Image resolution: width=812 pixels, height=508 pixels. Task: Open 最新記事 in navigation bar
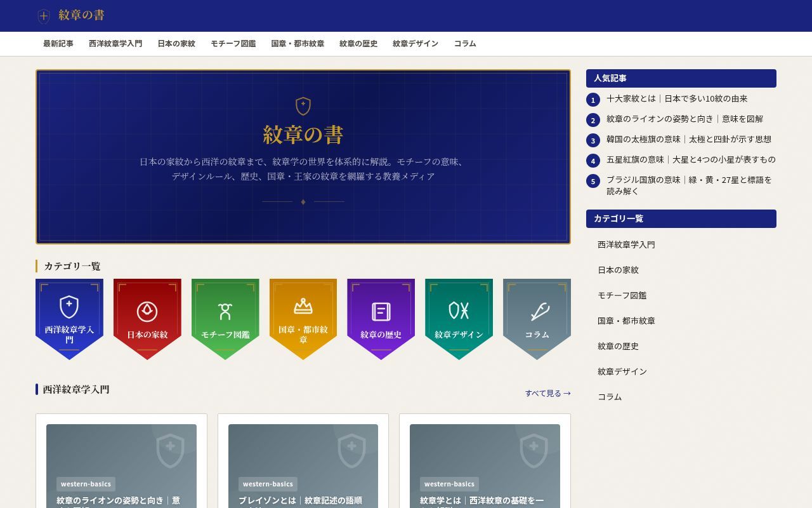coord(58,44)
